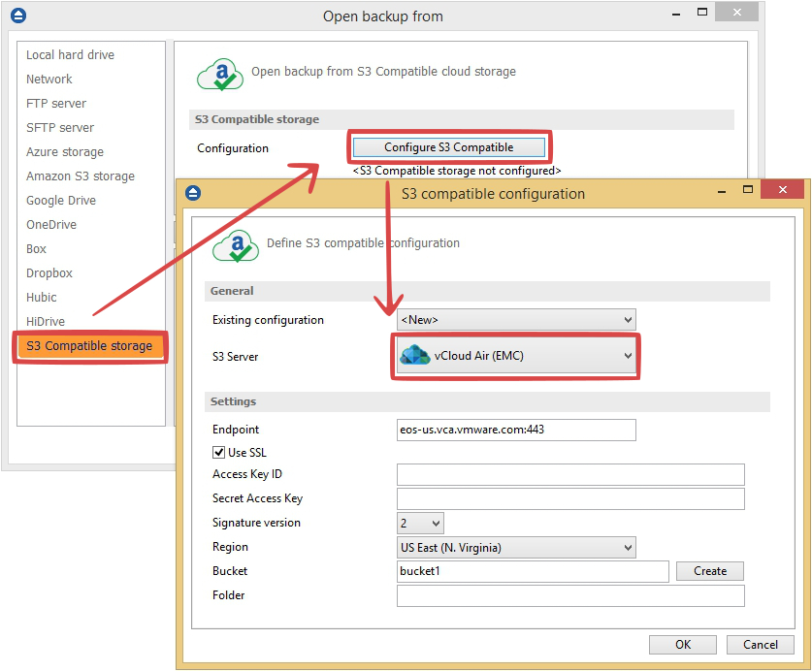
Task: Select Google Drive source
Action: [61, 201]
